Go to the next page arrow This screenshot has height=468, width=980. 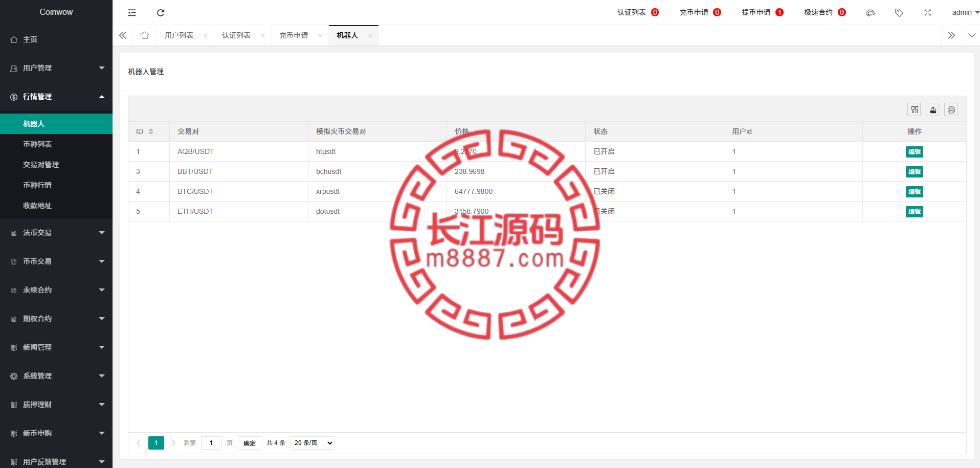click(x=174, y=443)
